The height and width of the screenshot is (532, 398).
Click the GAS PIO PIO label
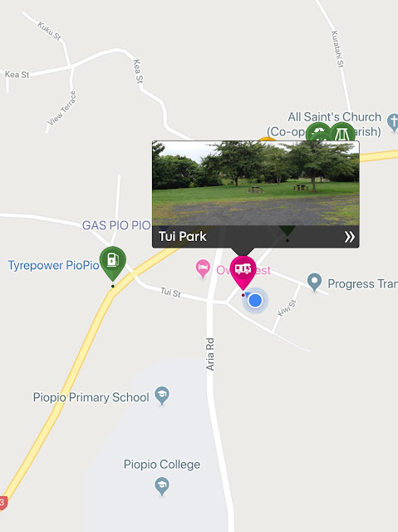(116, 225)
